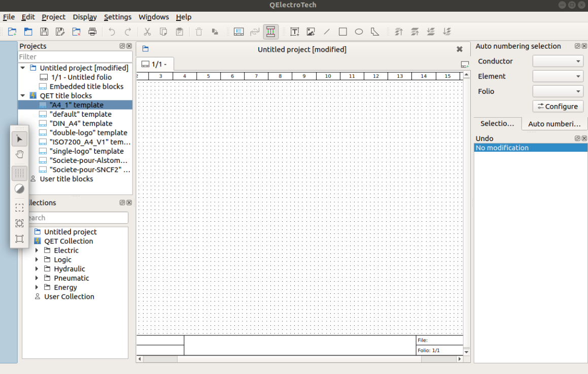Click the Save As toolbar icon
Image resolution: width=588 pixels, height=374 pixels.
click(60, 32)
